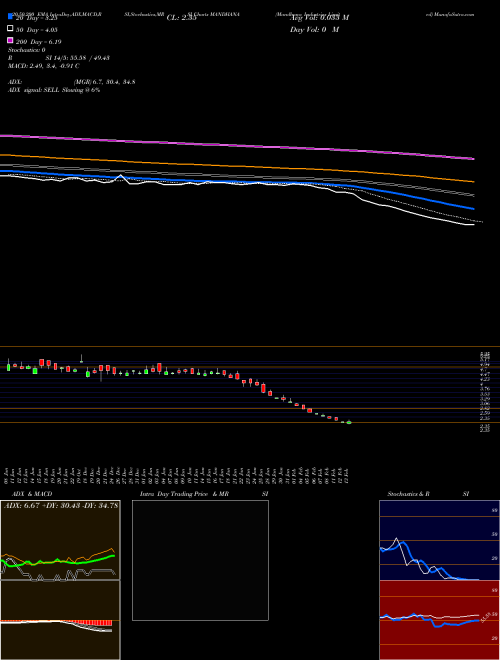This screenshot has height=660, width=500.
Task: Click the 'Avg Vol: 0.033 M' value
Action: click(319, 18)
